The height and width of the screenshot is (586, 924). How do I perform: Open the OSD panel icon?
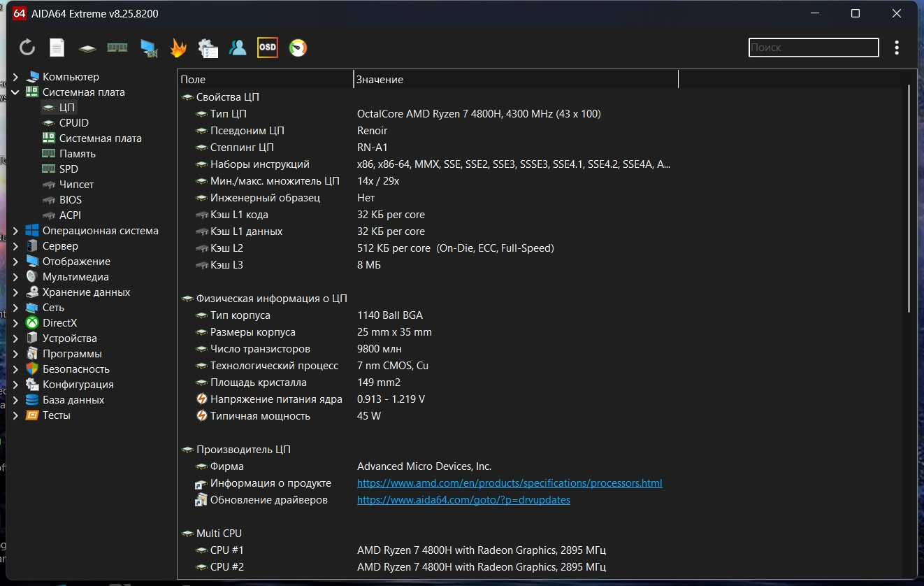point(268,48)
